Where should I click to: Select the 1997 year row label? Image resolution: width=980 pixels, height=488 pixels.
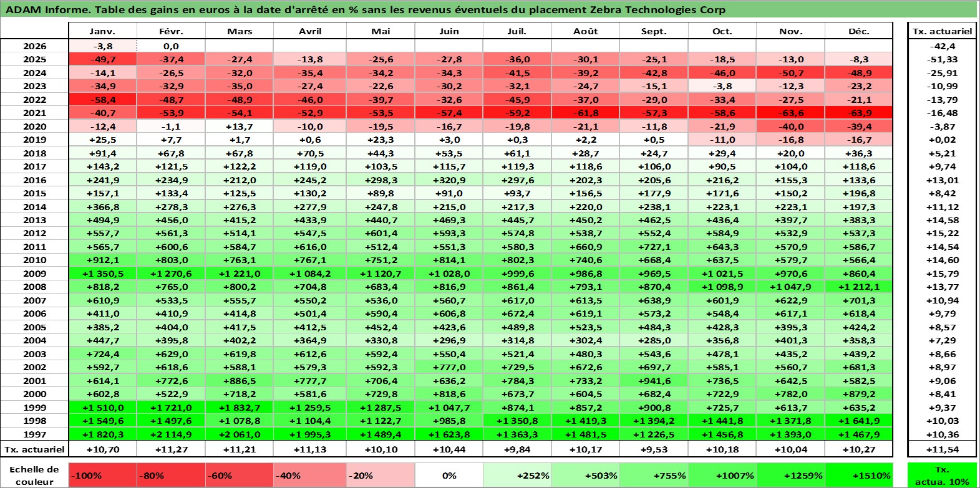click(34, 434)
